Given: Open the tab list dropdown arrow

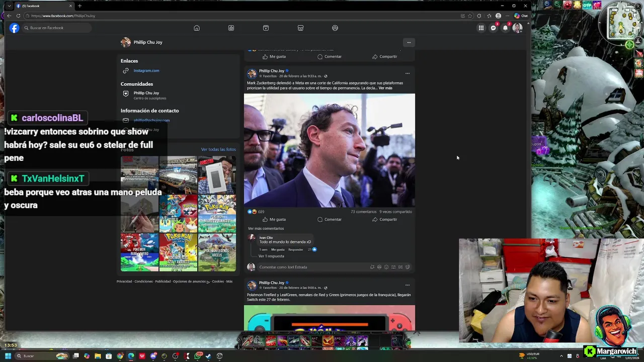Looking at the screenshot, I should click(x=9, y=6).
